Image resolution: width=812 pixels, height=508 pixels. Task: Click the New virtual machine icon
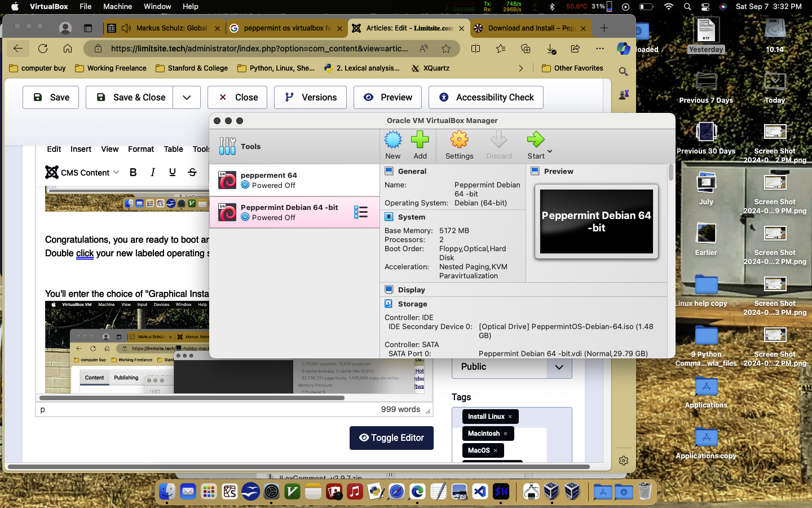click(x=393, y=140)
